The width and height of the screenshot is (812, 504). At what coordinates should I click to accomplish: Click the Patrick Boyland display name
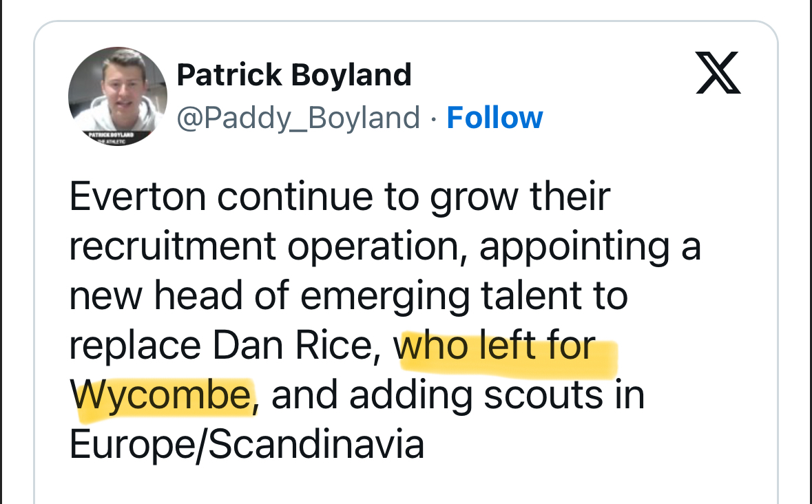tap(294, 74)
